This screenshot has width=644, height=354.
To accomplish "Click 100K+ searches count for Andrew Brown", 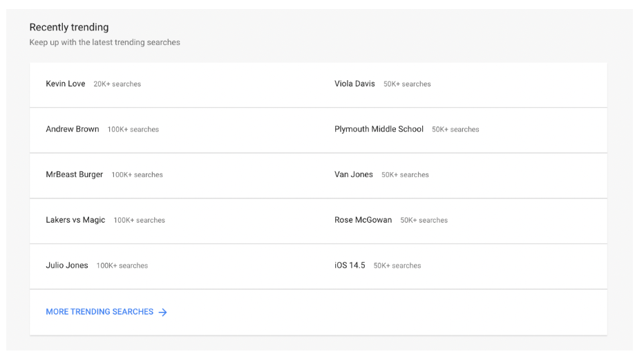I will pos(133,130).
